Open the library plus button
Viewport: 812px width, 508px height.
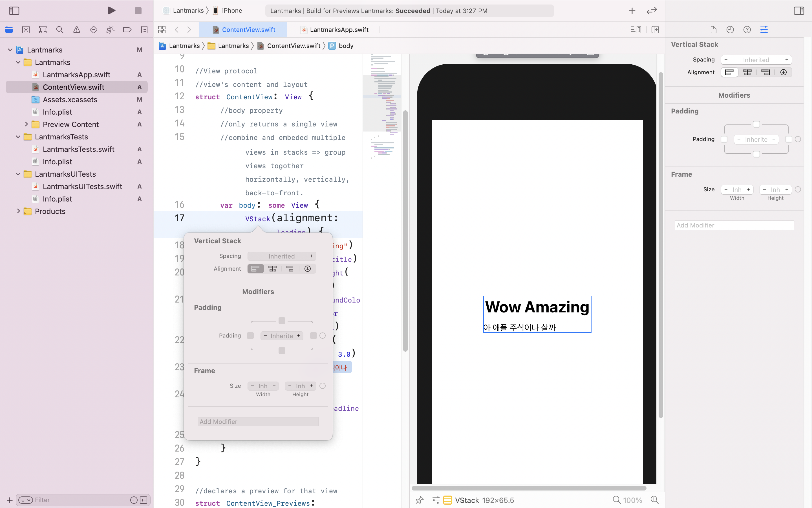point(632,11)
